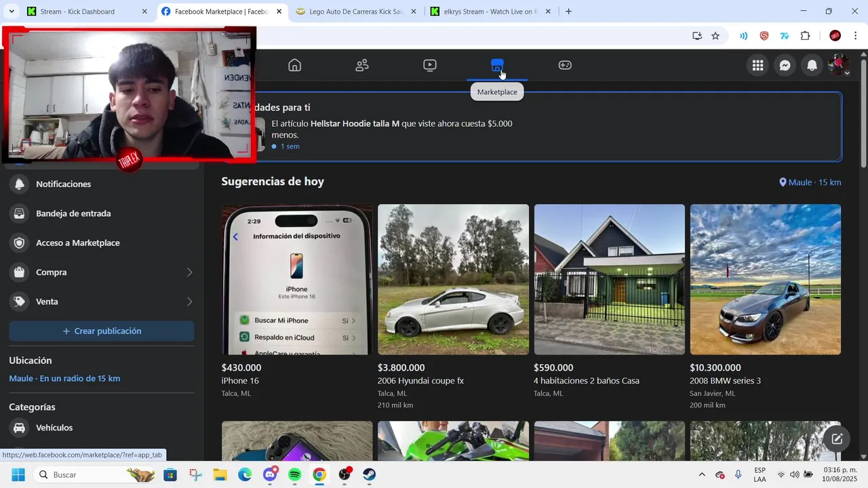Open the Vehículos category
The width and height of the screenshot is (868, 488).
click(102, 428)
